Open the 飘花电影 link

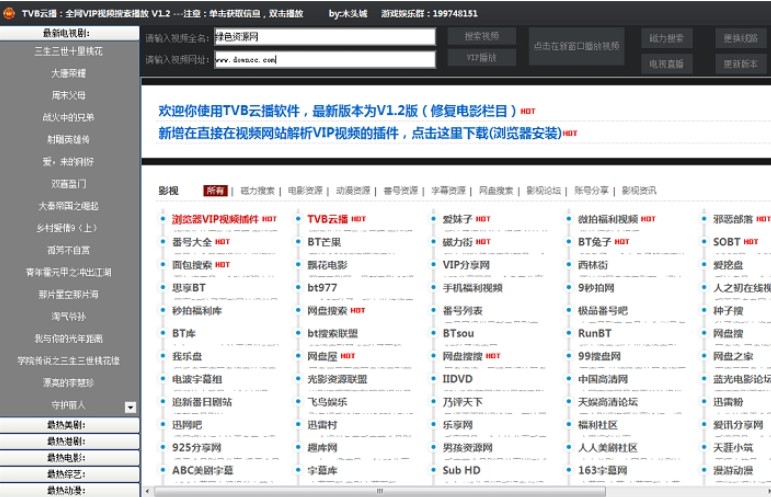coord(327,265)
